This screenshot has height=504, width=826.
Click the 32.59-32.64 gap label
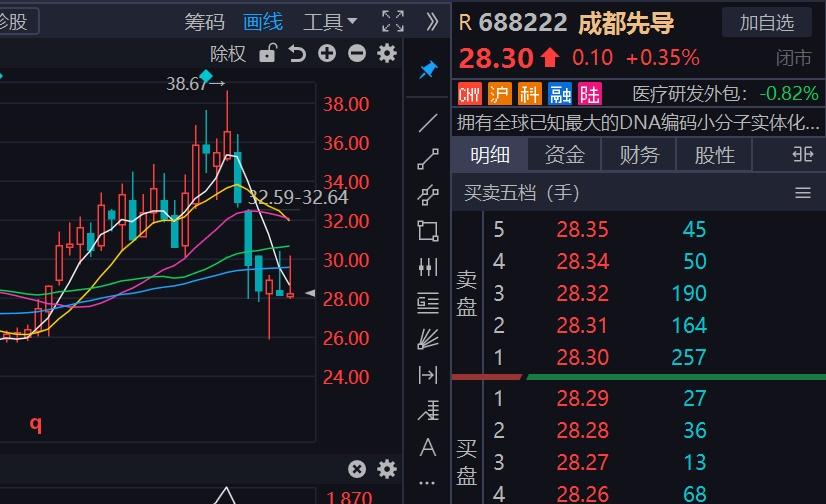click(298, 197)
